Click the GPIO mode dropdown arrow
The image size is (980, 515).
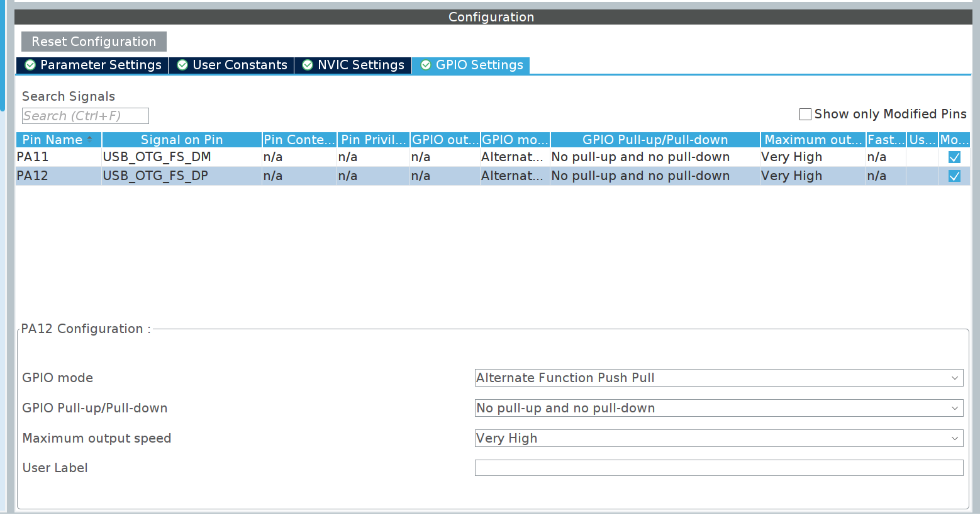tap(955, 378)
